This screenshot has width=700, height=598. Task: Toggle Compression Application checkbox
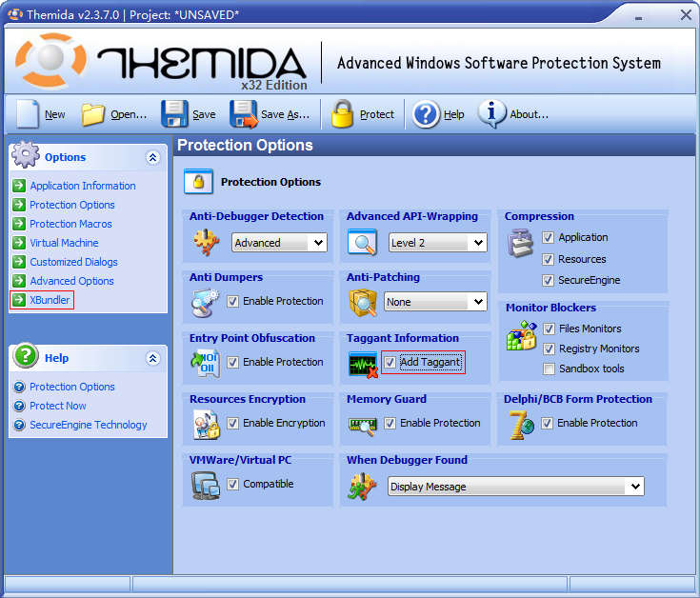[549, 238]
